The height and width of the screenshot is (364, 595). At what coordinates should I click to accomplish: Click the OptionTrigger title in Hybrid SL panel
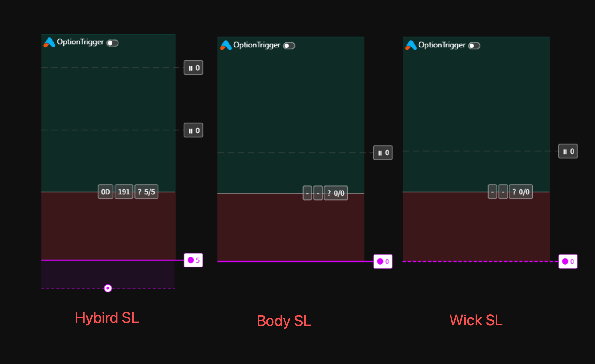point(80,42)
